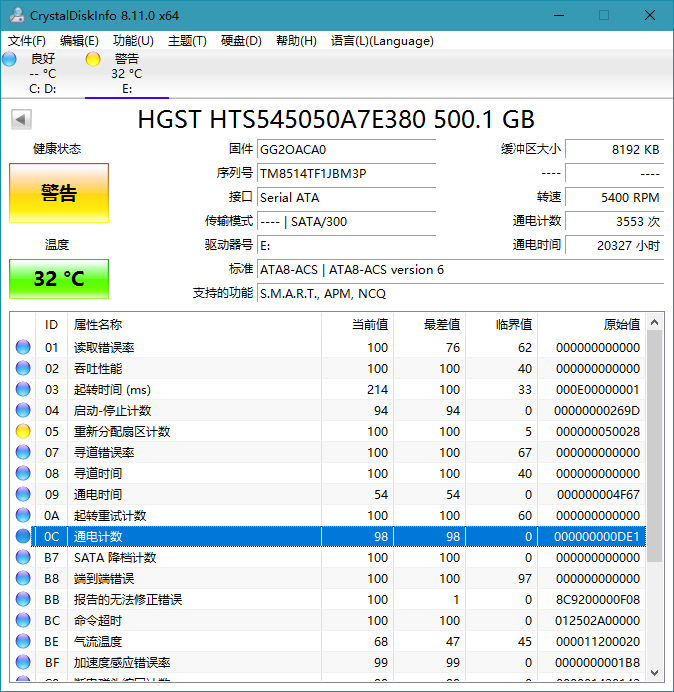Open the 文件(F) menu
This screenshot has height=692, width=674.
coord(27,41)
